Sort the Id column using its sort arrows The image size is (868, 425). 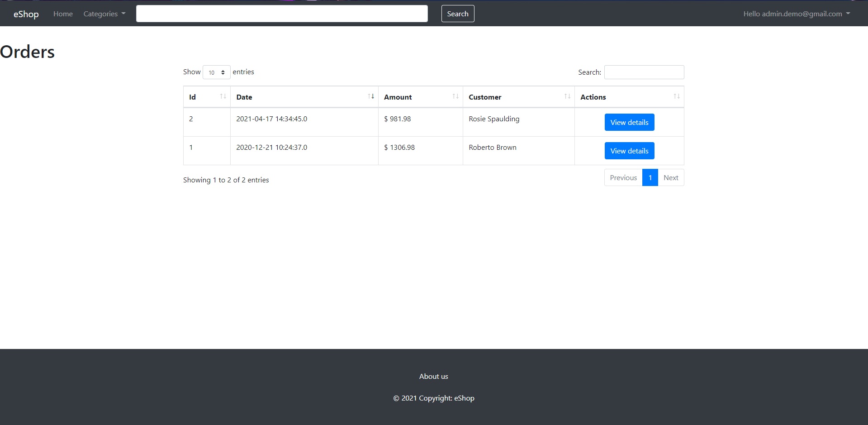tap(223, 96)
